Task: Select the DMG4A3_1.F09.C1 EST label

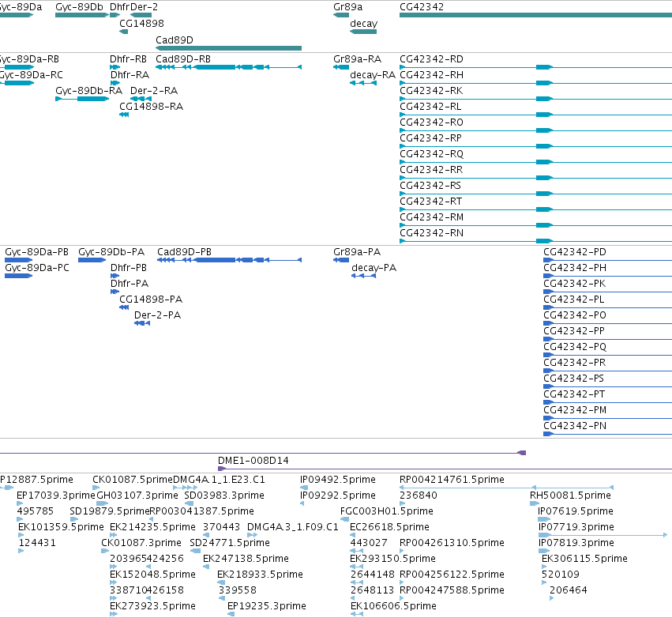Action: pos(293,526)
